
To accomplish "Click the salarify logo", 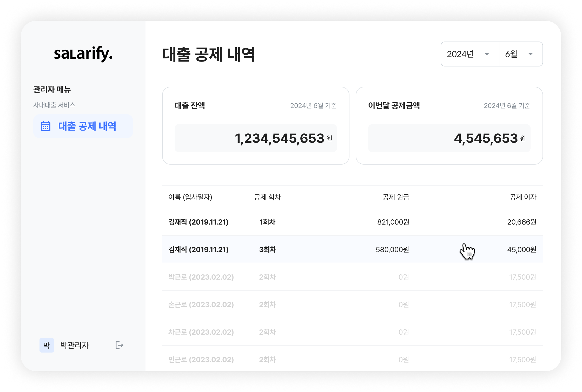I will point(83,54).
